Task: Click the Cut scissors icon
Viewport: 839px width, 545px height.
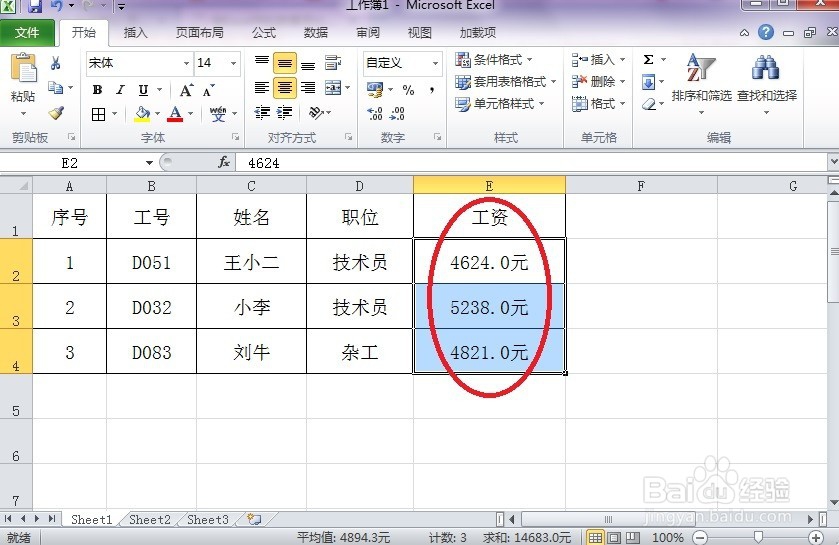Action: (56, 63)
